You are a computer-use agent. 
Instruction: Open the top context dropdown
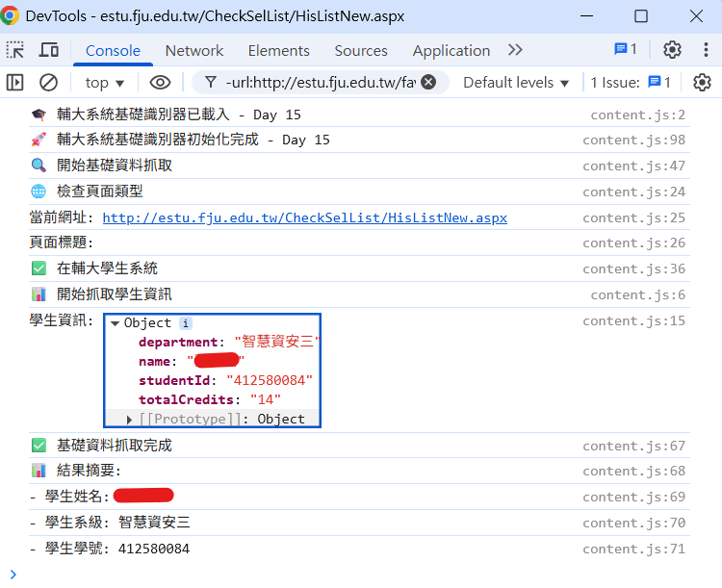pos(105,83)
